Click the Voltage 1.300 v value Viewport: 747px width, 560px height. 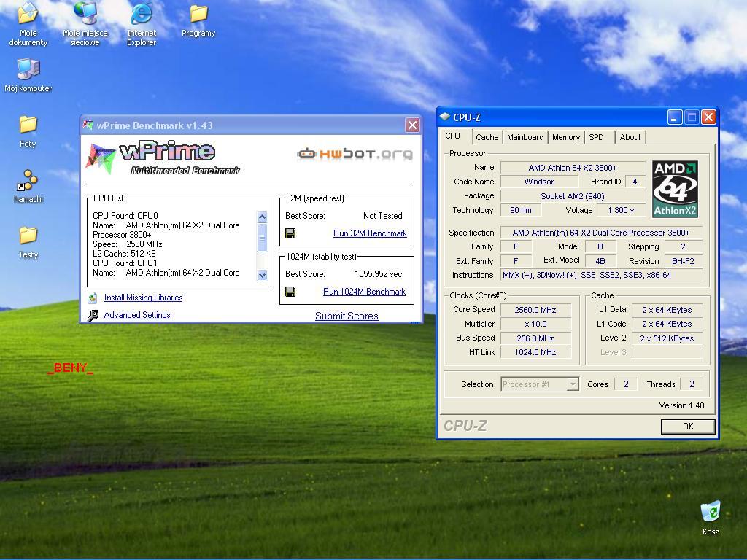621,210
